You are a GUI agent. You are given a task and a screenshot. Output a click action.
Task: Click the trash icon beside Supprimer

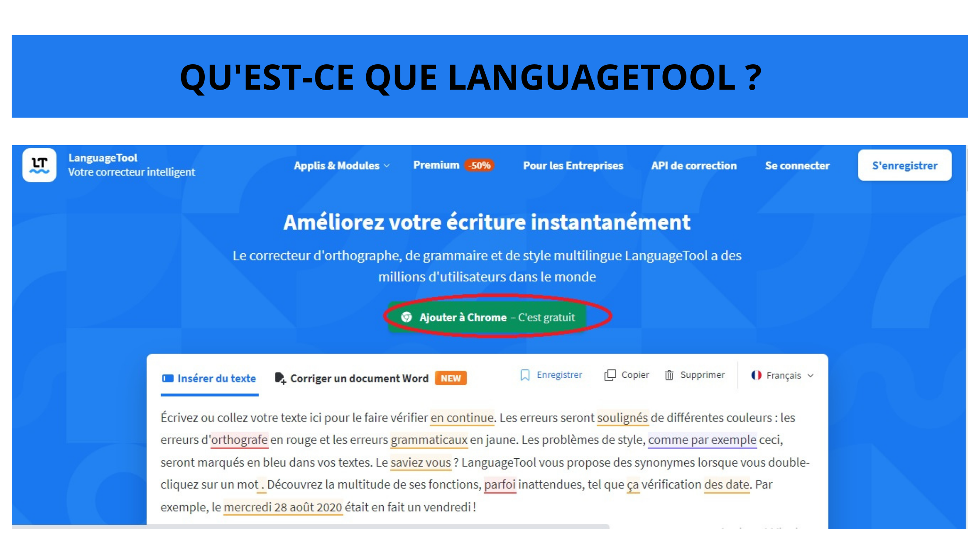pos(669,375)
